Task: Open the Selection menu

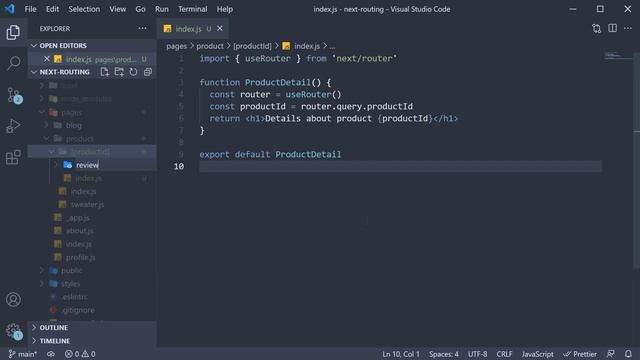Action: point(84,9)
